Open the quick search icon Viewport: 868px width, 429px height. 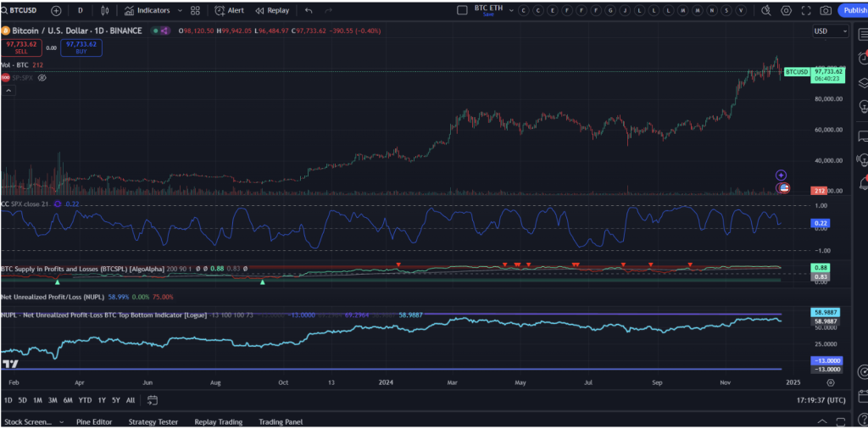(765, 11)
